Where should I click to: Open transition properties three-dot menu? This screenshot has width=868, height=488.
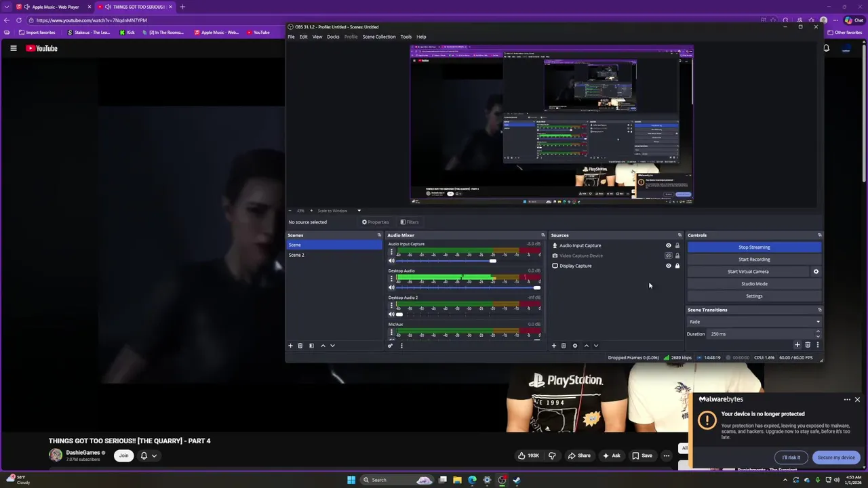pos(817,345)
